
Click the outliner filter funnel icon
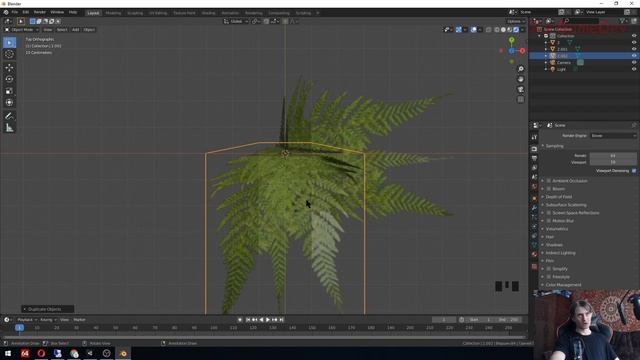622,21
